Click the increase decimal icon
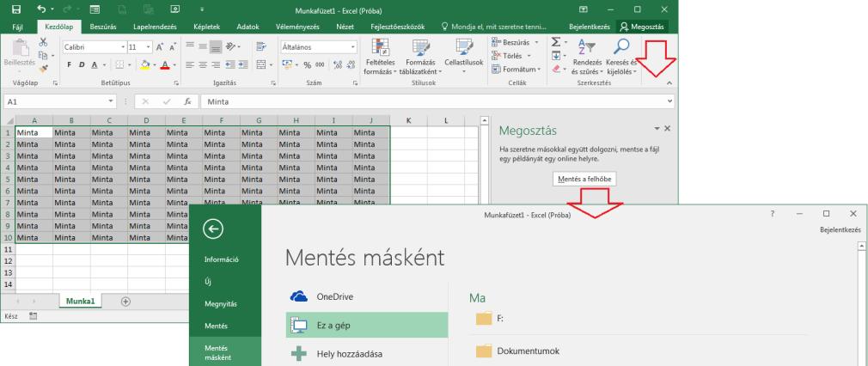 click(x=336, y=65)
